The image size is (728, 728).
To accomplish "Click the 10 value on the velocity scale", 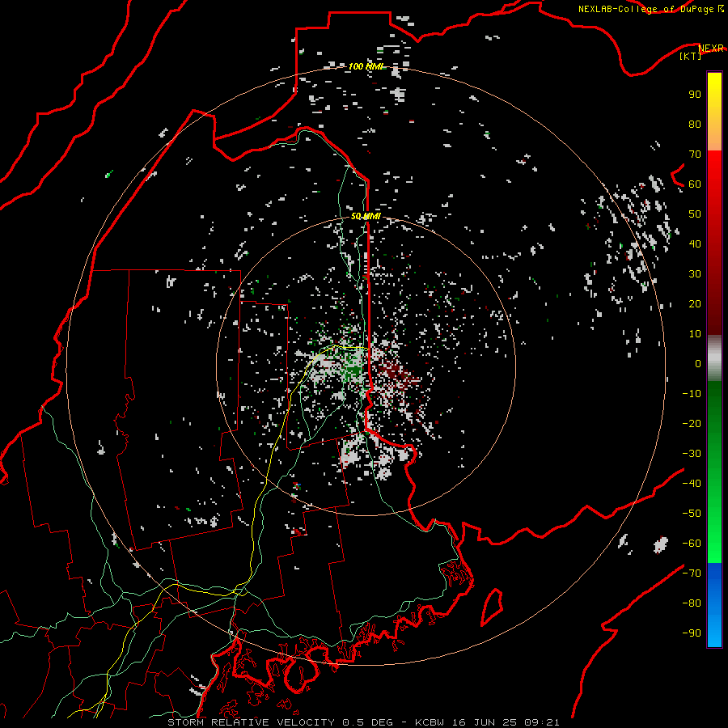I will (x=695, y=334).
